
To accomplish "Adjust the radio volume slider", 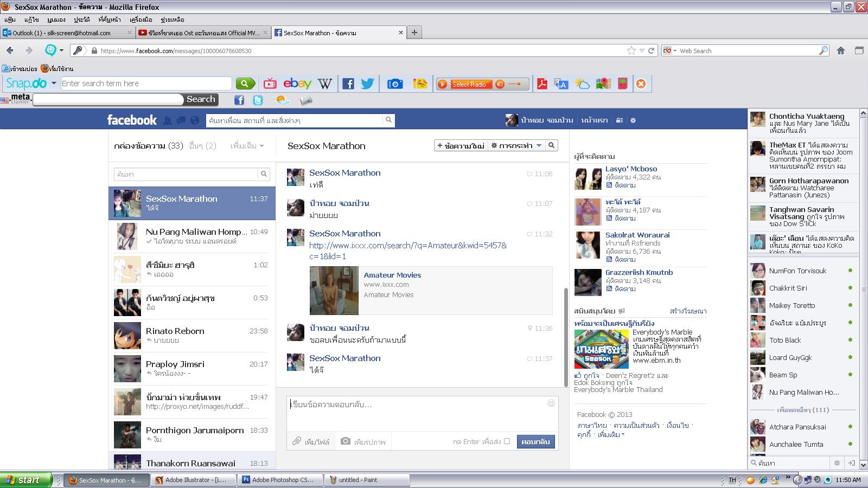I will 515,84.
